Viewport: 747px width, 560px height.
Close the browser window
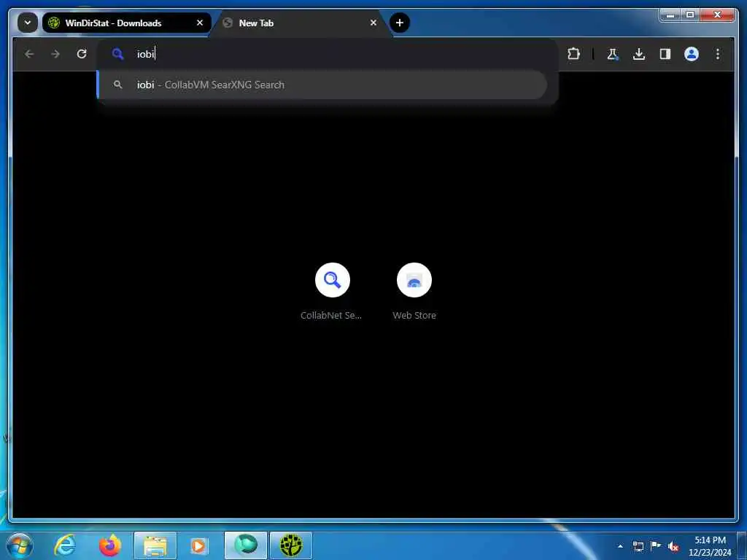click(718, 15)
